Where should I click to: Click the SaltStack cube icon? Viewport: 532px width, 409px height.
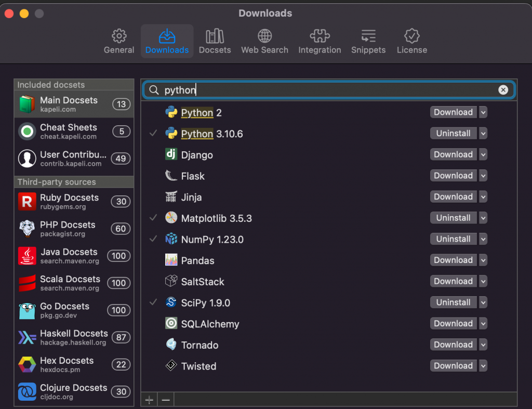[x=171, y=281]
